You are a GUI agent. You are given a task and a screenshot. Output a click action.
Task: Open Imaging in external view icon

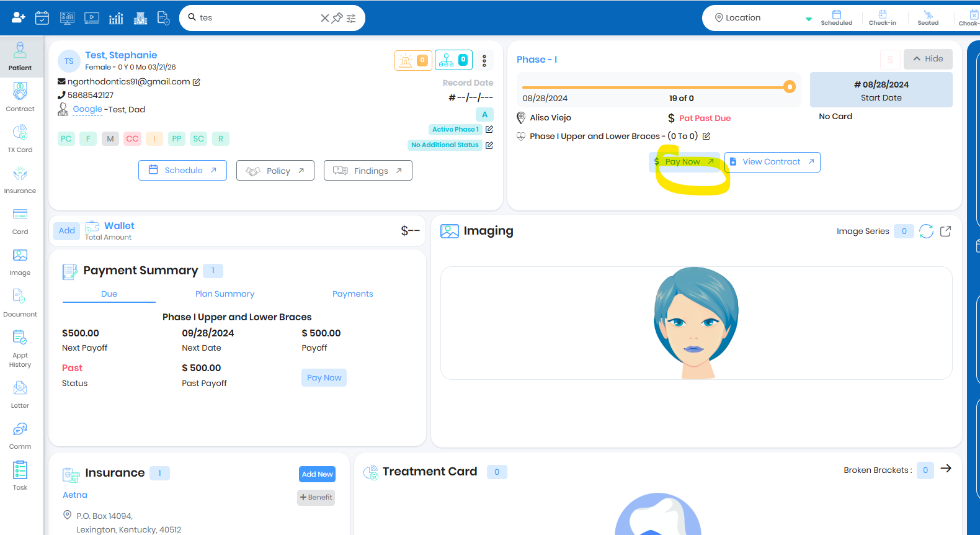click(x=946, y=232)
